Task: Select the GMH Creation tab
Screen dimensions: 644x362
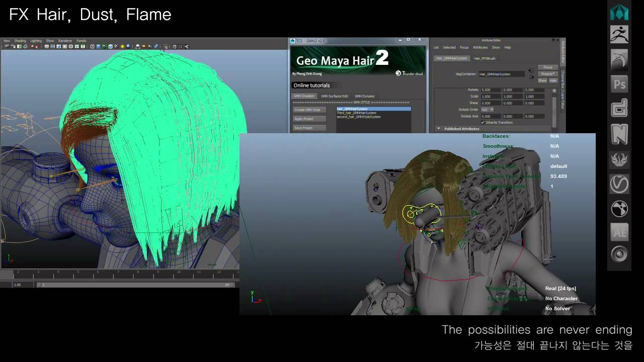Action: tap(304, 96)
